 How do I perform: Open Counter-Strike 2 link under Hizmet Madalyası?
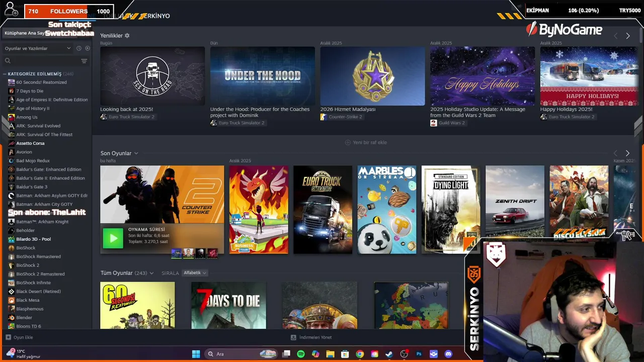click(x=341, y=117)
